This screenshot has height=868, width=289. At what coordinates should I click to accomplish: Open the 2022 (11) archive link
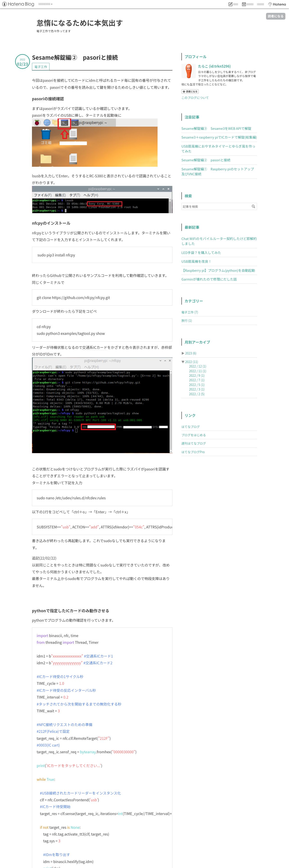tap(192, 362)
